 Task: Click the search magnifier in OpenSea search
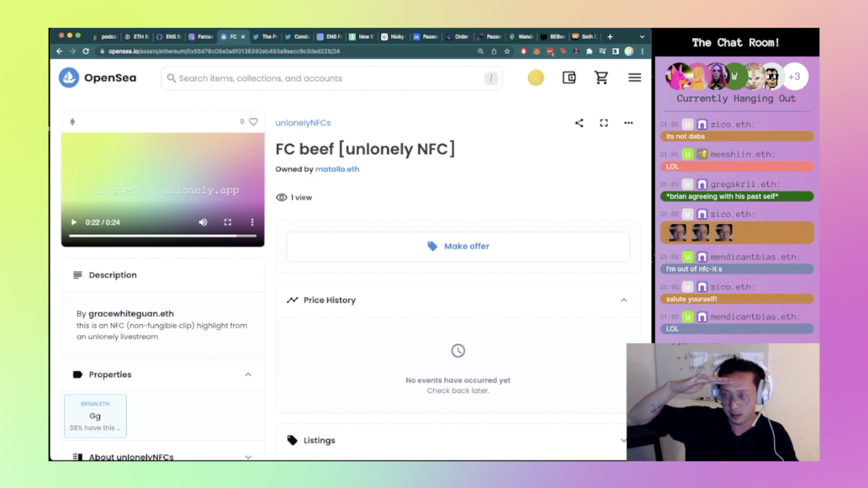pos(171,78)
